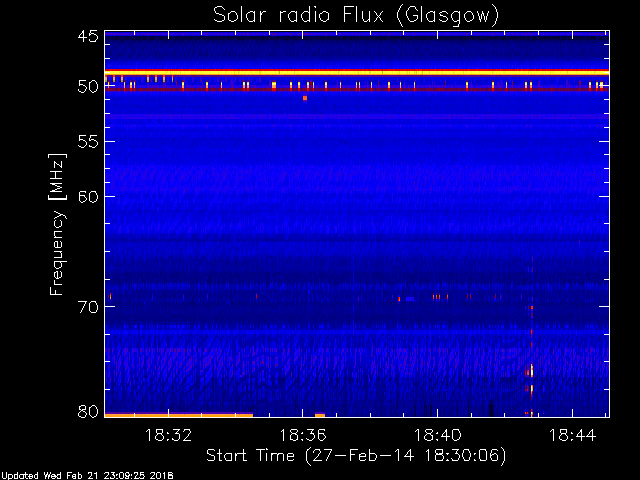Click the 55 frequency tick label
Viewport: 640px width, 480px height.
click(88, 142)
